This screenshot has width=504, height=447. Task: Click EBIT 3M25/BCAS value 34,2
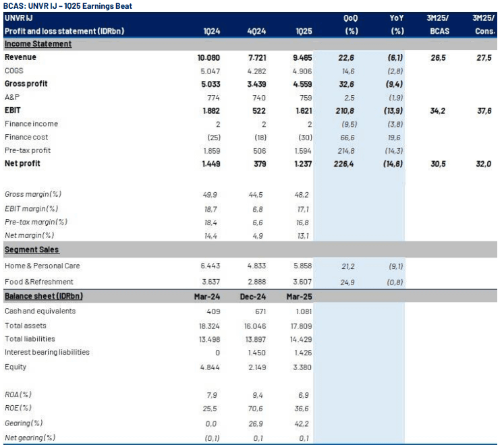438,111
